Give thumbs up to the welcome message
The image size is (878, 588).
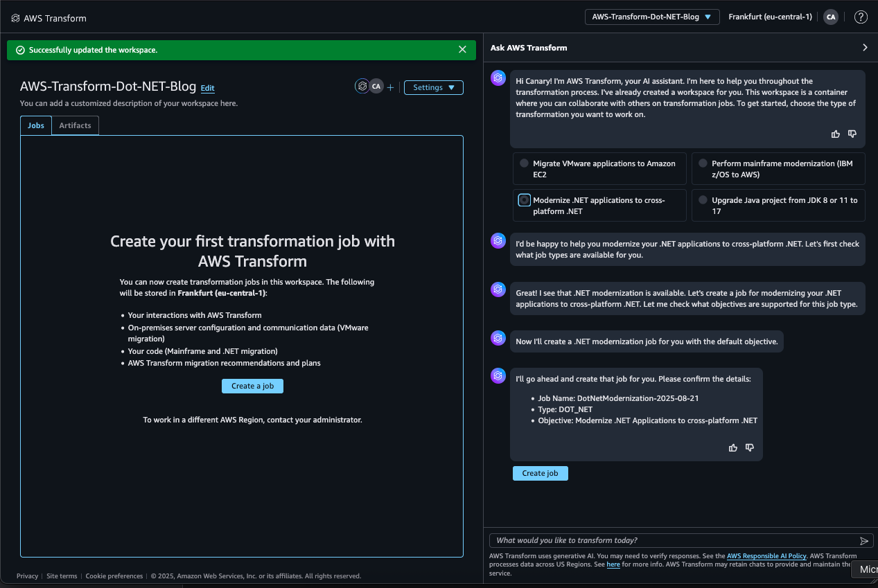pyautogui.click(x=836, y=134)
